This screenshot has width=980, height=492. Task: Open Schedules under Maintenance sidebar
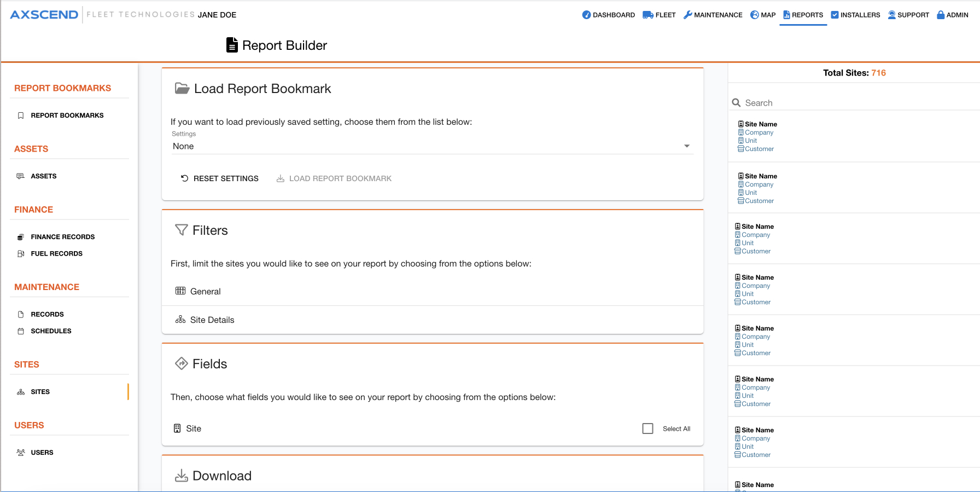(x=51, y=331)
